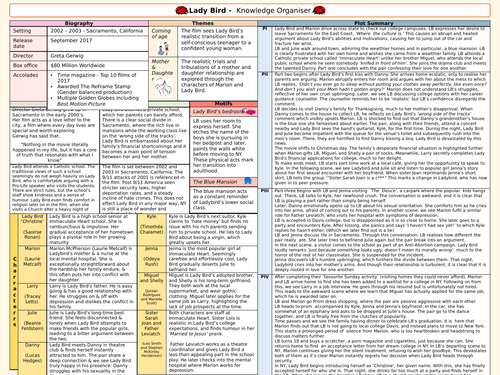Click paragraph 'The film is set between 2002 and'
Screen dimensions: 500x375
click(144, 188)
